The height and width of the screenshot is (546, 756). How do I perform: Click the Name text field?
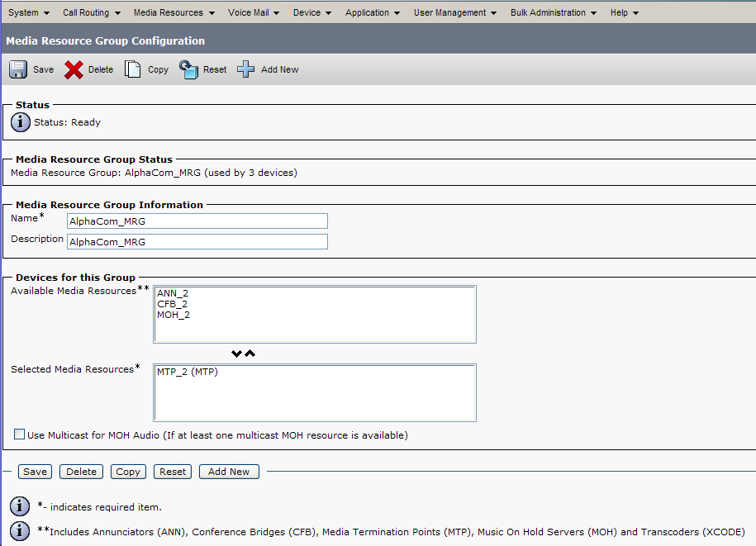click(x=197, y=221)
